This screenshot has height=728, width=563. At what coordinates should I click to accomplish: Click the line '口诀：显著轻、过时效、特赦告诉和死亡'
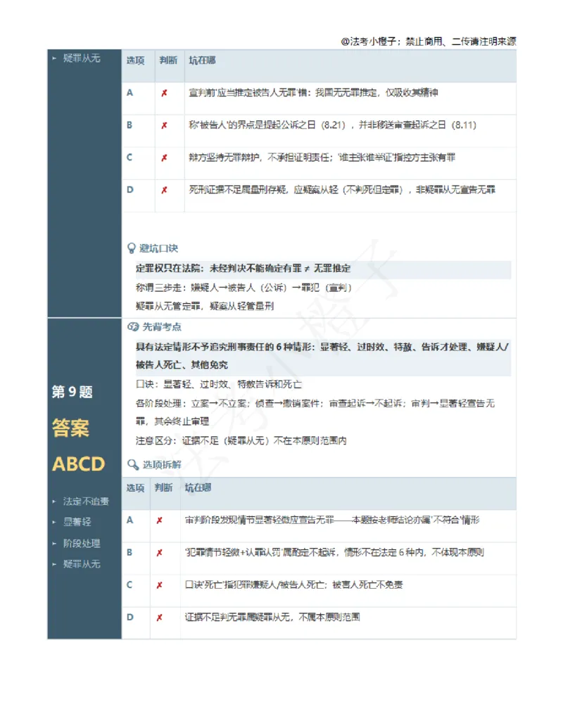coord(219,385)
